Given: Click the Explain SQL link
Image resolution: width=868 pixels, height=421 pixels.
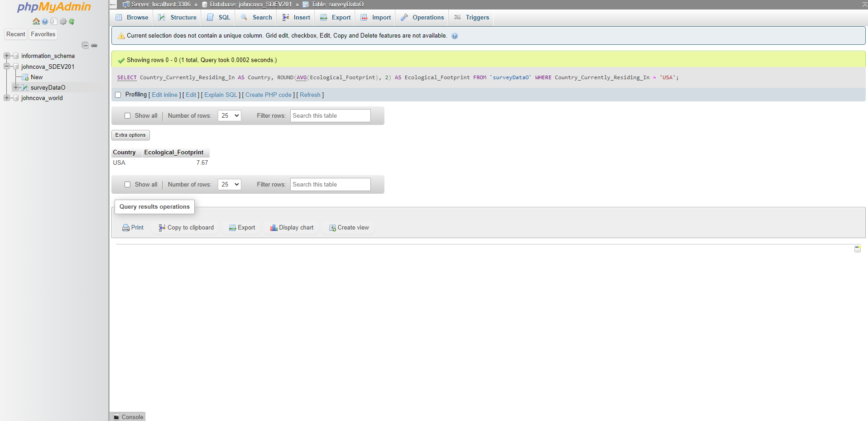Looking at the screenshot, I should [221, 95].
